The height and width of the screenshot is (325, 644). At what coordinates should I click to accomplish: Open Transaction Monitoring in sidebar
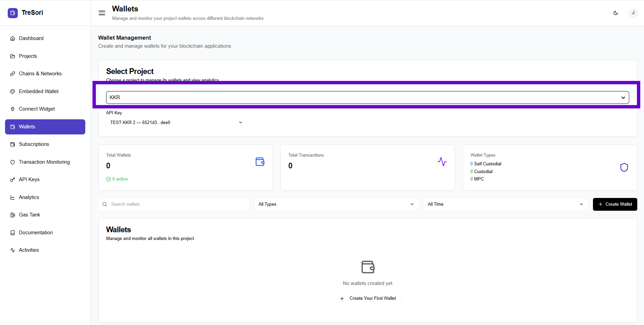[44, 162]
